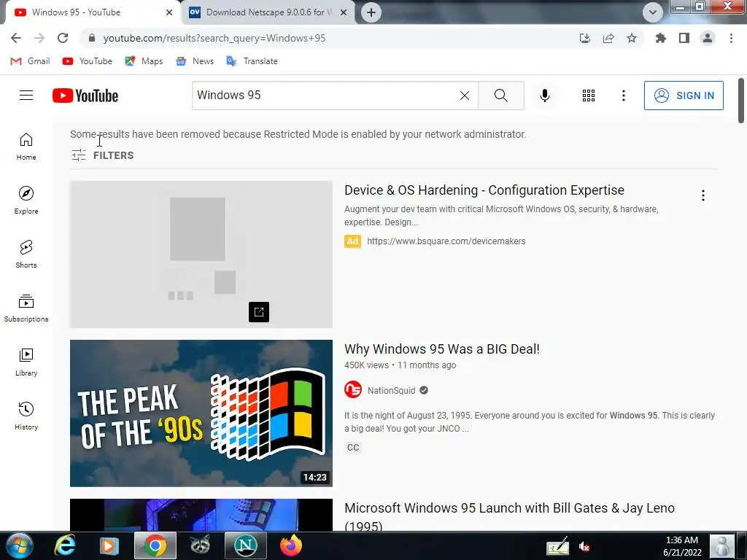This screenshot has width=747, height=560.
Task: Open the News bookmark
Action: pyautogui.click(x=195, y=61)
